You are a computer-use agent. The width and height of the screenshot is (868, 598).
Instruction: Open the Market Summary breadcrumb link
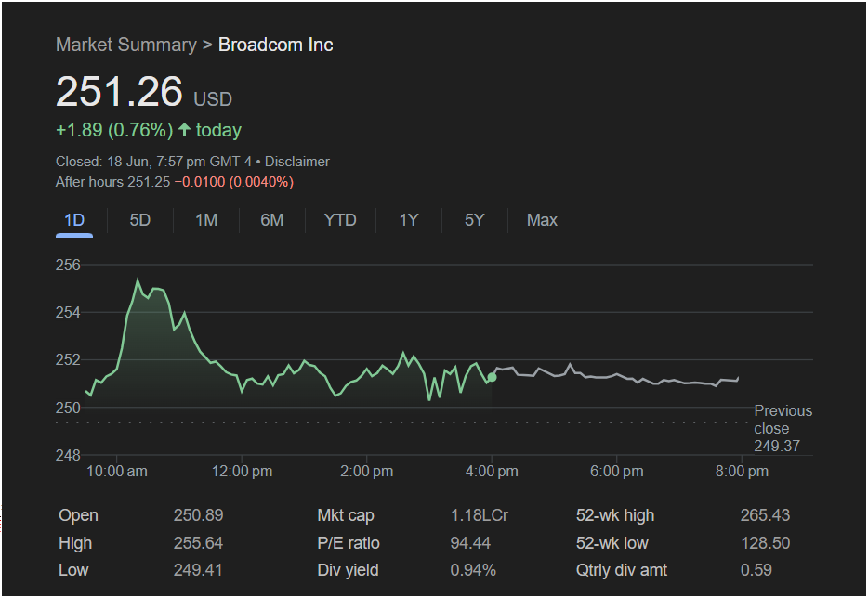coord(126,45)
